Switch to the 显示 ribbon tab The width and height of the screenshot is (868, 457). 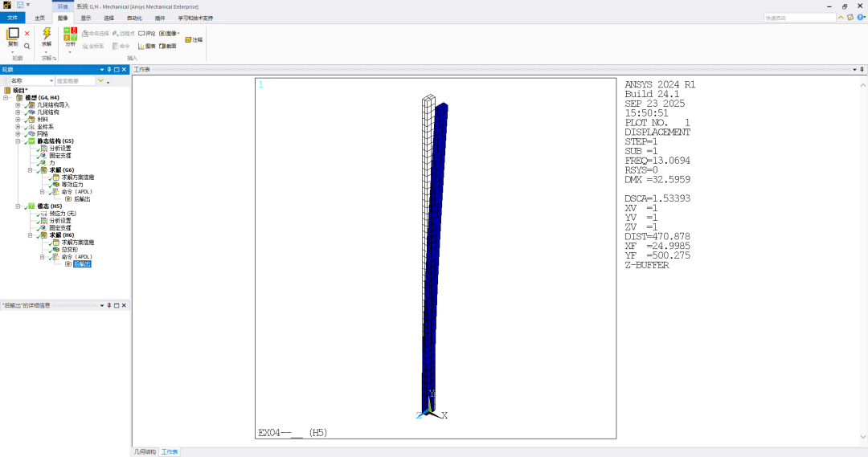pos(86,18)
